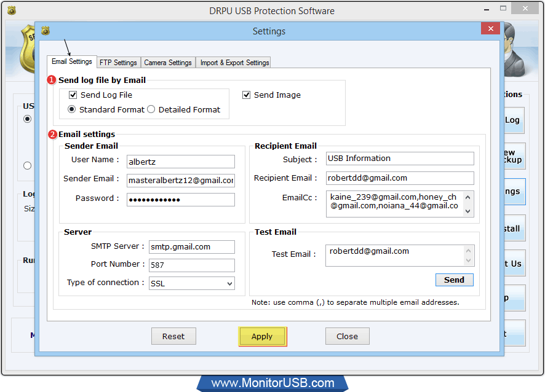This screenshot has width=545, height=392.
Task: Toggle the Send Image checkbox
Action: [246, 95]
